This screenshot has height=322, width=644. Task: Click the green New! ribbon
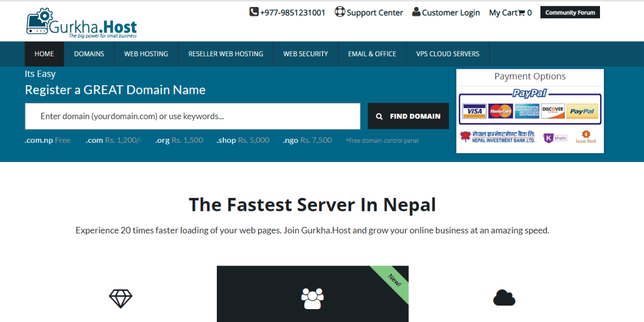click(x=393, y=282)
